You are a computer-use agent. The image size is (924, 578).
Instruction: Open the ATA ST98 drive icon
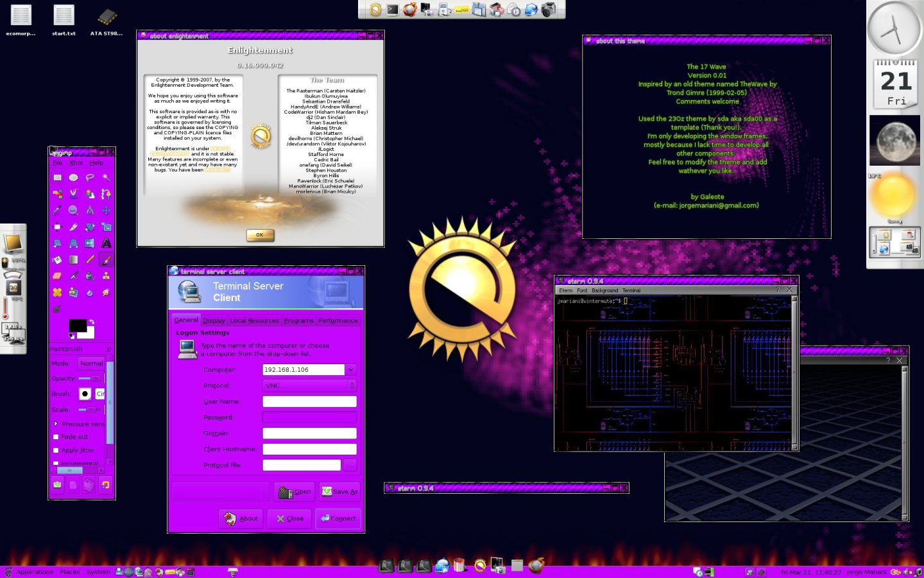point(107,21)
